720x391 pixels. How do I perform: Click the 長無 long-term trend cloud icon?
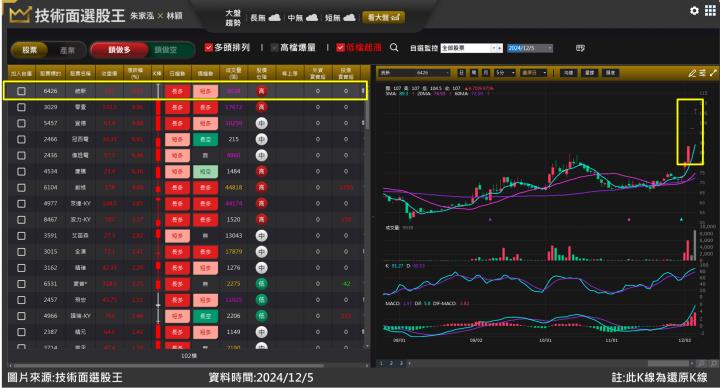pyautogui.click(x=275, y=17)
